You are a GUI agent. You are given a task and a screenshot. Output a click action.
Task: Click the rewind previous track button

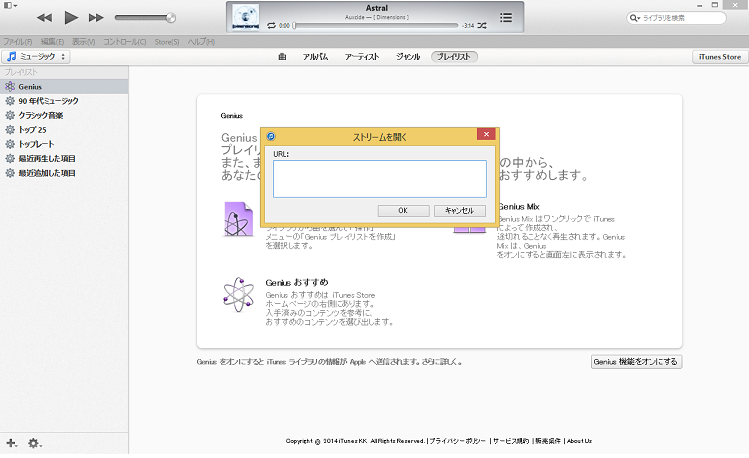coord(44,18)
